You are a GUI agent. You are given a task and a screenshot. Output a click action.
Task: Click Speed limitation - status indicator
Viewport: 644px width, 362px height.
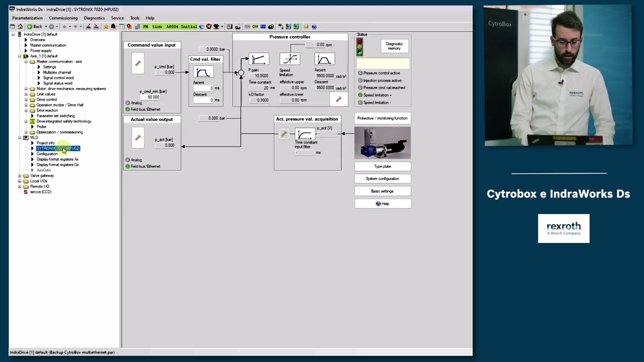360,102
